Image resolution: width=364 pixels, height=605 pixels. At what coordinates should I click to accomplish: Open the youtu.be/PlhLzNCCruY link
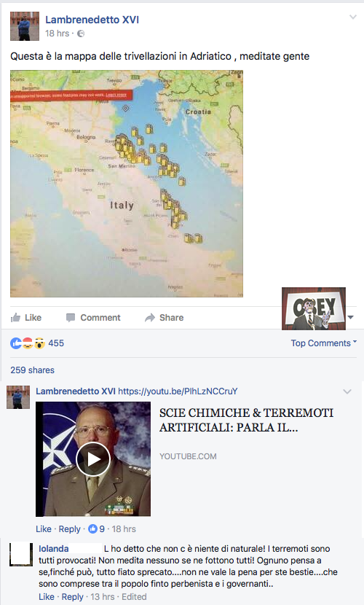click(178, 391)
